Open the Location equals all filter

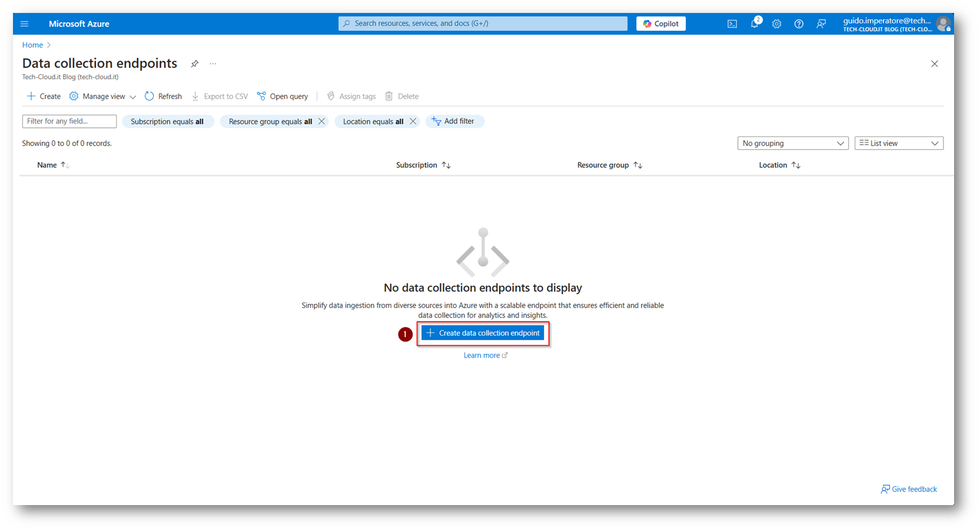373,122
